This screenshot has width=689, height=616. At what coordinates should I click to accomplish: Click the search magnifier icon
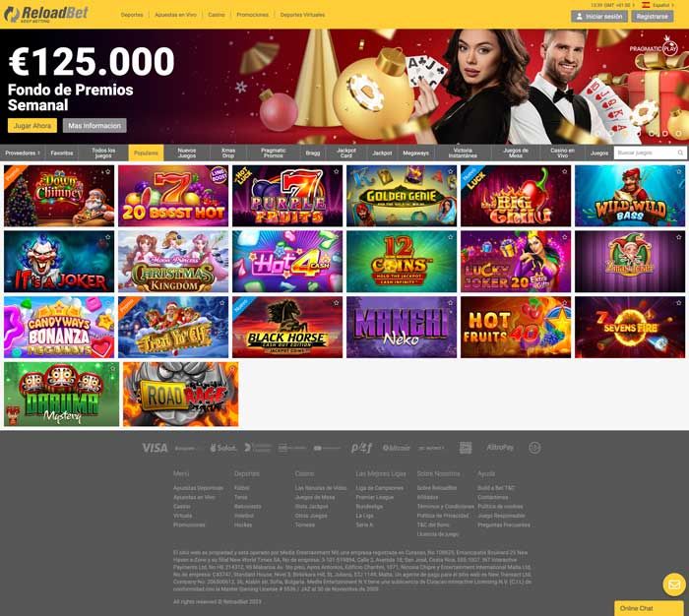coord(680,153)
